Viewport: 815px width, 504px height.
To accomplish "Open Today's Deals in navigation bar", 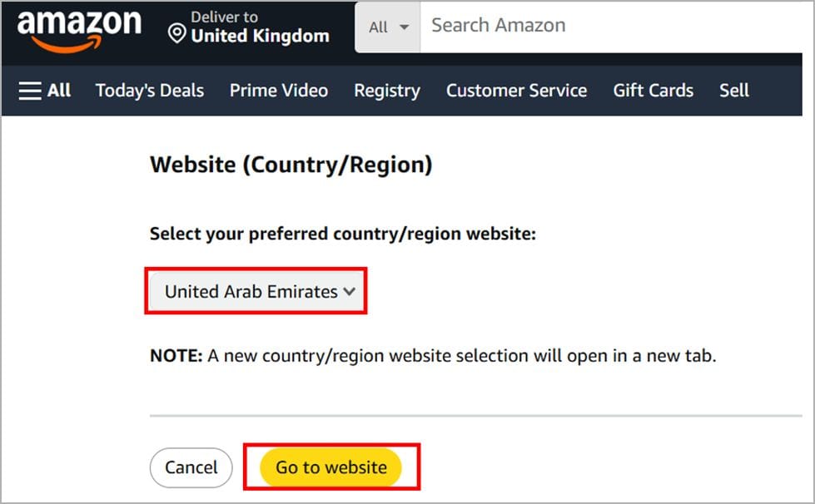I will [150, 91].
